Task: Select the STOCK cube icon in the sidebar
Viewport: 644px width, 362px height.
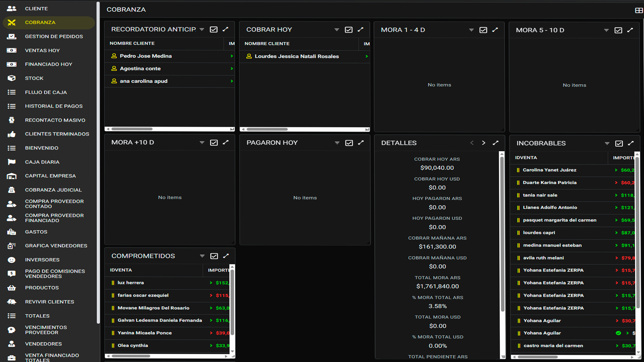Action: tap(12, 78)
